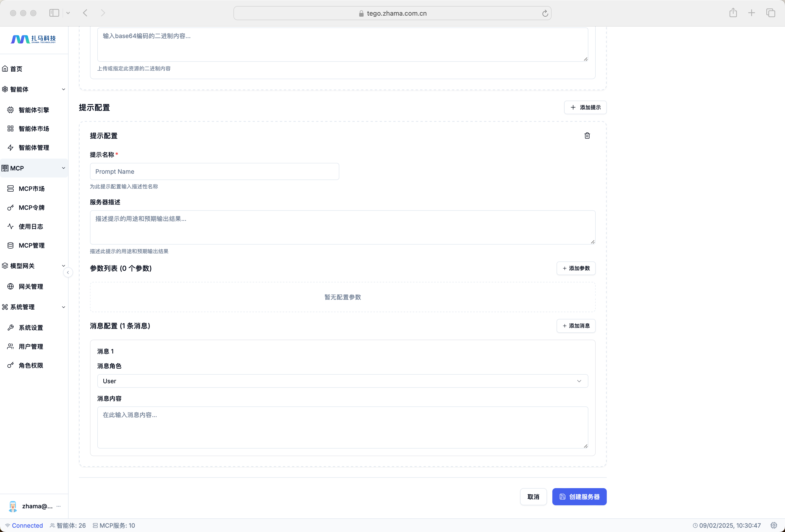Click the 取消 button
Screen dimensions: 785x532
533,496
